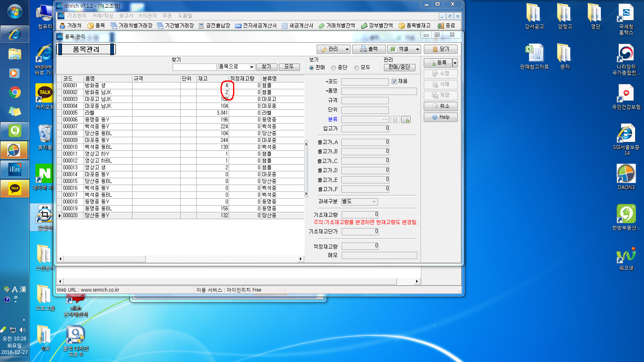This screenshot has height=362, width=644.
Task: Select the 모두 view radio button
Action: [357, 68]
